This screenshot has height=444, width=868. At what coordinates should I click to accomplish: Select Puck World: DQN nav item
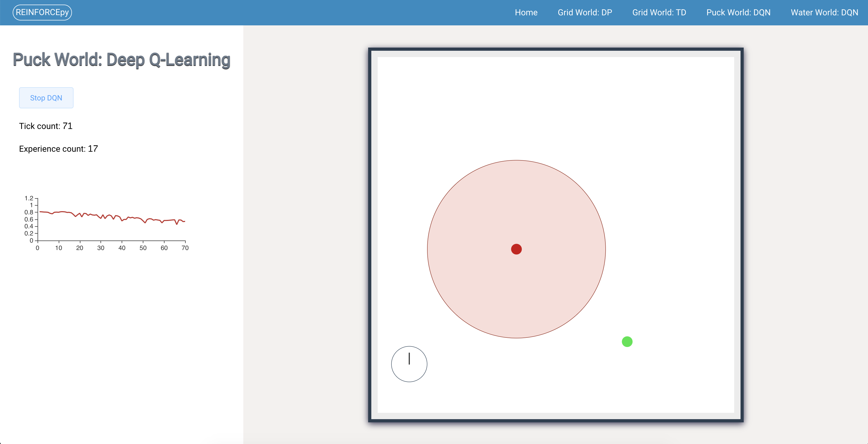pyautogui.click(x=738, y=12)
